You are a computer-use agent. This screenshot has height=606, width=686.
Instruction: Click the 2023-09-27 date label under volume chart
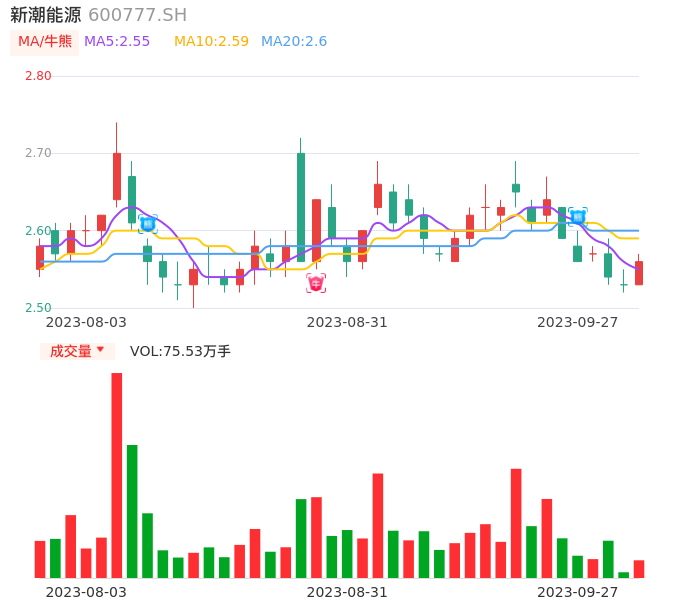pyautogui.click(x=578, y=592)
